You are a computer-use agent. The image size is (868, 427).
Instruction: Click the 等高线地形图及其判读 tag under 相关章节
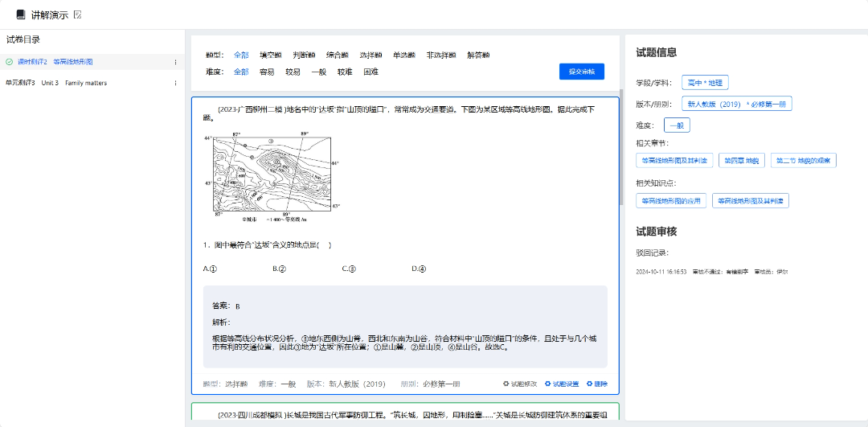[x=674, y=161]
